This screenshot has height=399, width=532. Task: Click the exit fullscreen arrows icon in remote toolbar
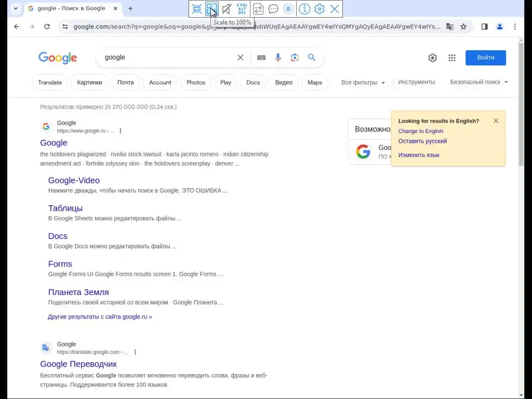[197, 9]
